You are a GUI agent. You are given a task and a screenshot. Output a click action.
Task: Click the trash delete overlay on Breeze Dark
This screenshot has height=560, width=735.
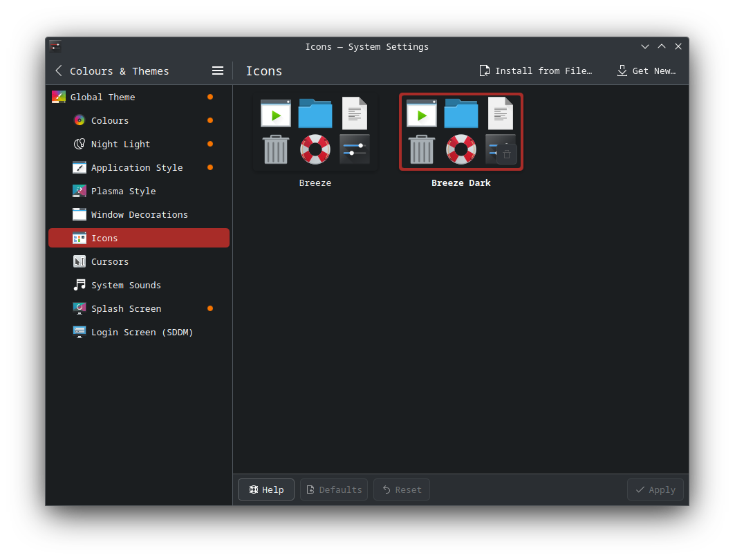[507, 154]
